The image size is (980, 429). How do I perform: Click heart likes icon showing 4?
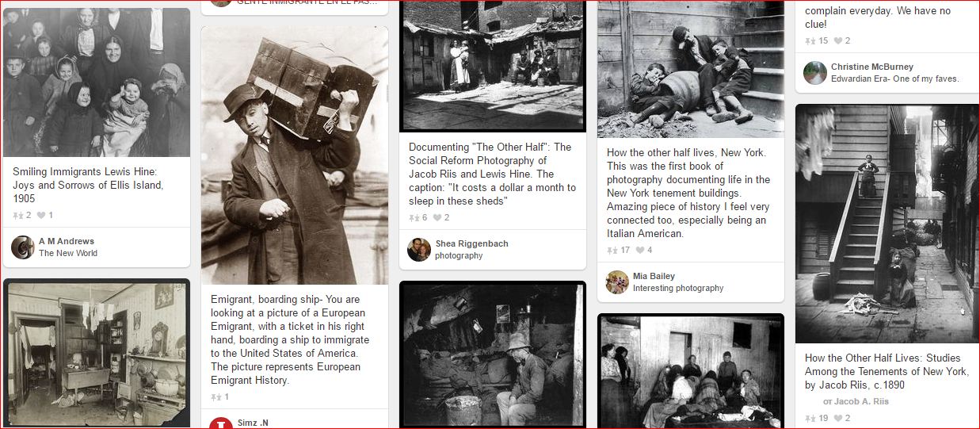[639, 251]
